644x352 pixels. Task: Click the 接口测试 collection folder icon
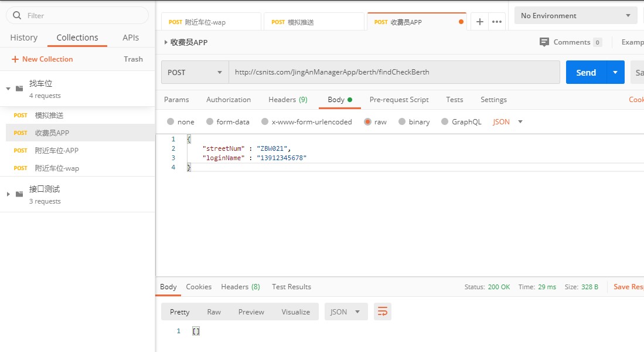point(19,194)
